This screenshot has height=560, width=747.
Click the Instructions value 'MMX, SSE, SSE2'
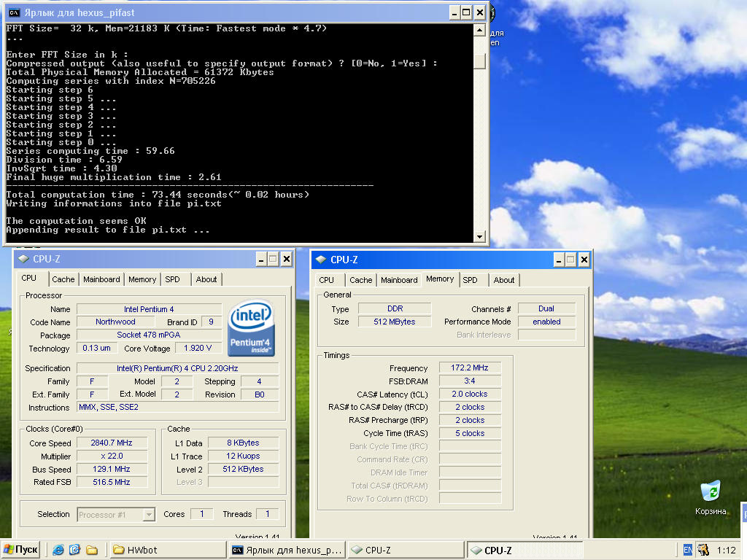tap(178, 407)
